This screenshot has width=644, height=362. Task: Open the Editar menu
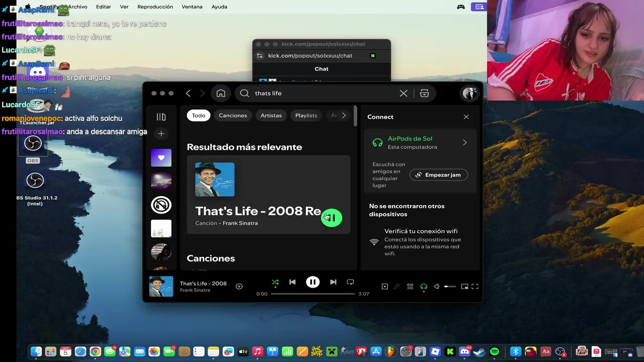tap(104, 7)
